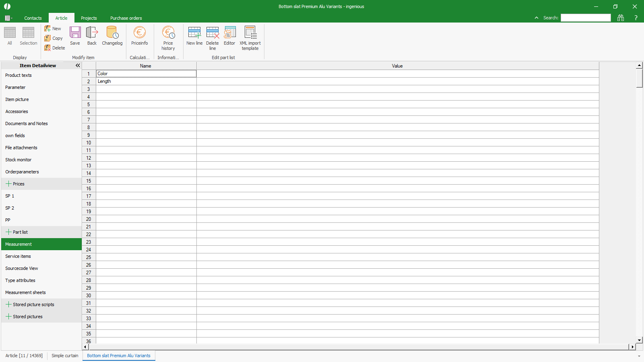Select Product texts in sidebar
Viewport: 644px width, 362px height.
tap(19, 75)
